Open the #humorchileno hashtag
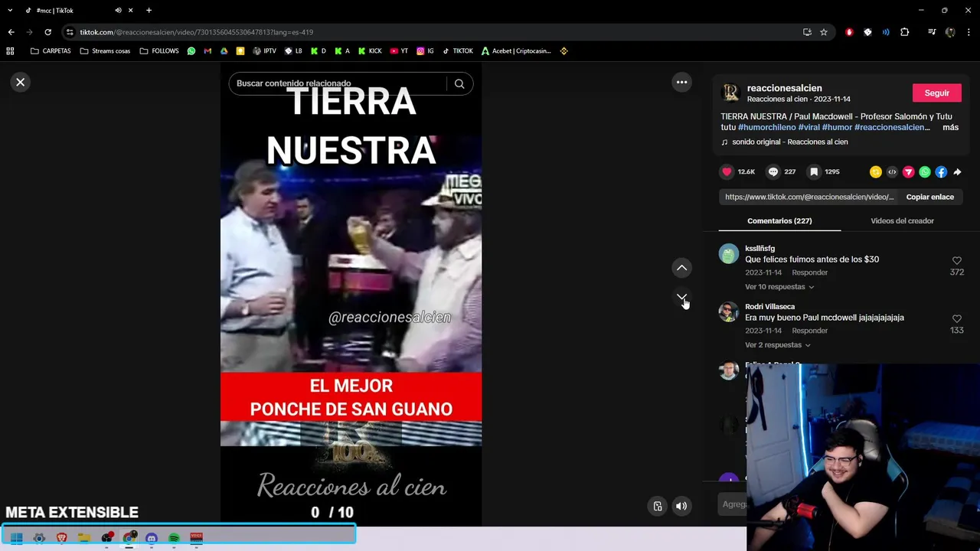Screen dimensions: 980x551 [x=766, y=127]
